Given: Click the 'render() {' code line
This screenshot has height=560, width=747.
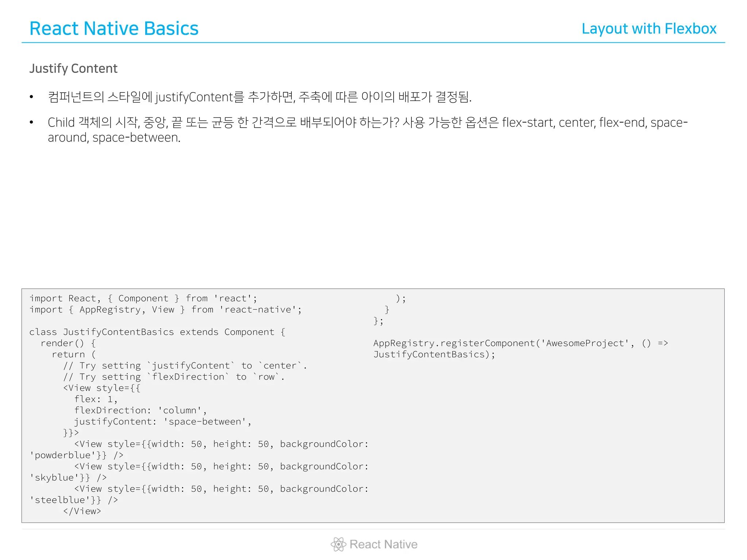Looking at the screenshot, I should click(68, 343).
